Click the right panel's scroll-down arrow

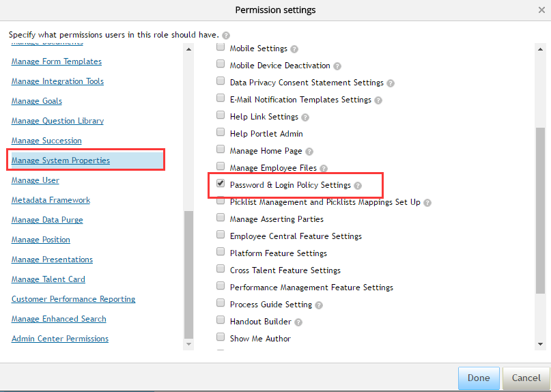(540, 344)
